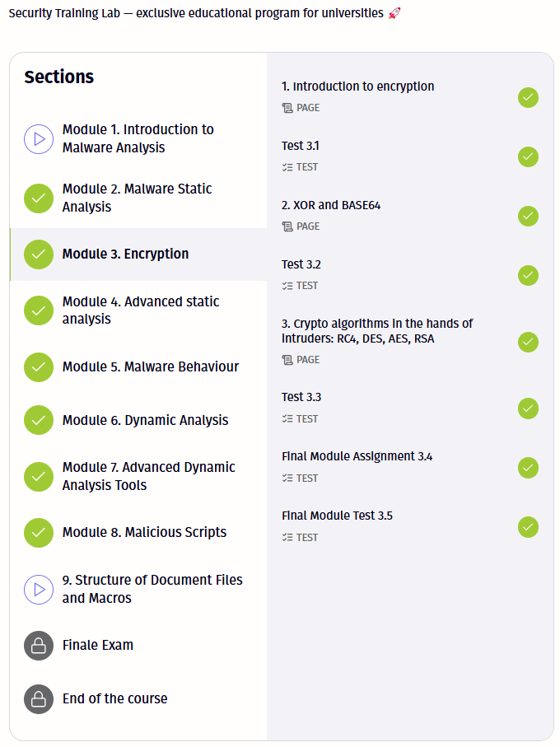The width and height of the screenshot is (560, 747).
Task: Click completion checkmark for Test 3.2
Action: [528, 275]
